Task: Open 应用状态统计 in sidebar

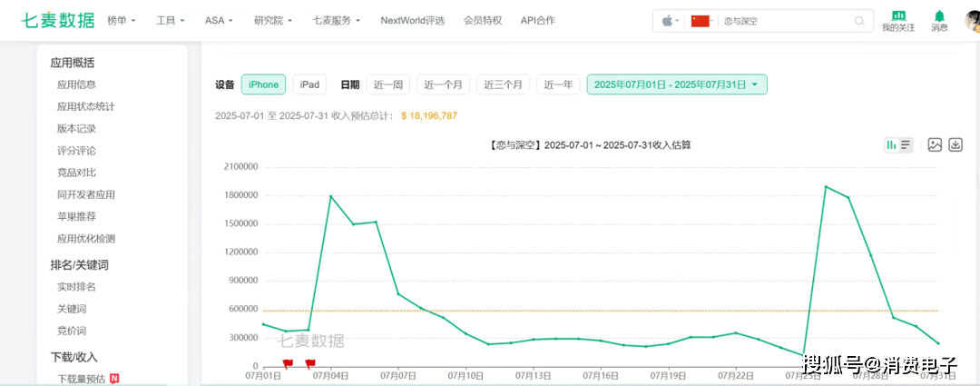Action: click(86, 106)
